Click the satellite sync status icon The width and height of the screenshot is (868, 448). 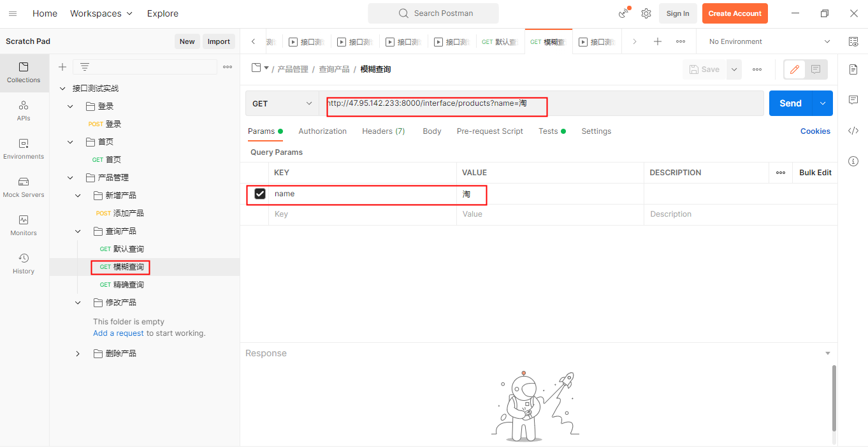click(624, 13)
